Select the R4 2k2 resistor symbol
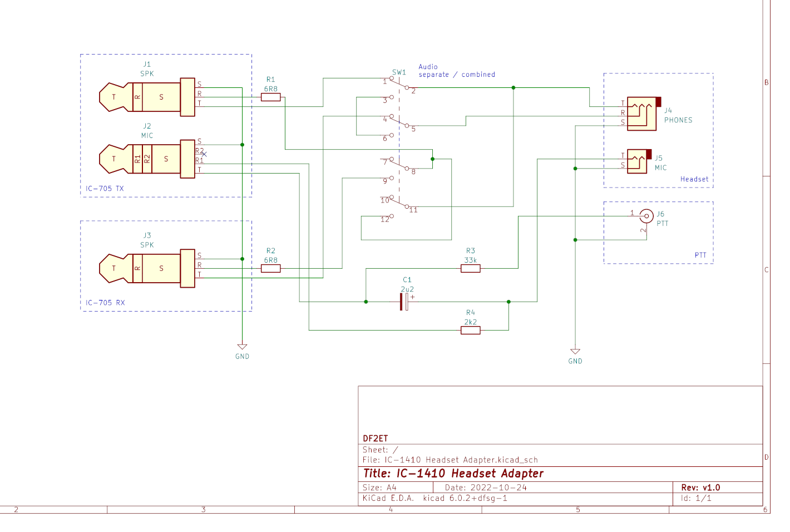790x532 pixels. pyautogui.click(x=471, y=331)
